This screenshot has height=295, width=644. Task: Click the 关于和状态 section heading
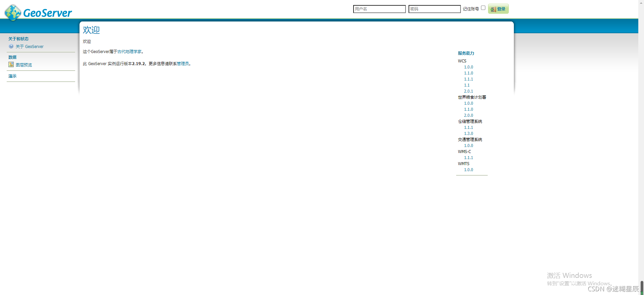tap(18, 39)
